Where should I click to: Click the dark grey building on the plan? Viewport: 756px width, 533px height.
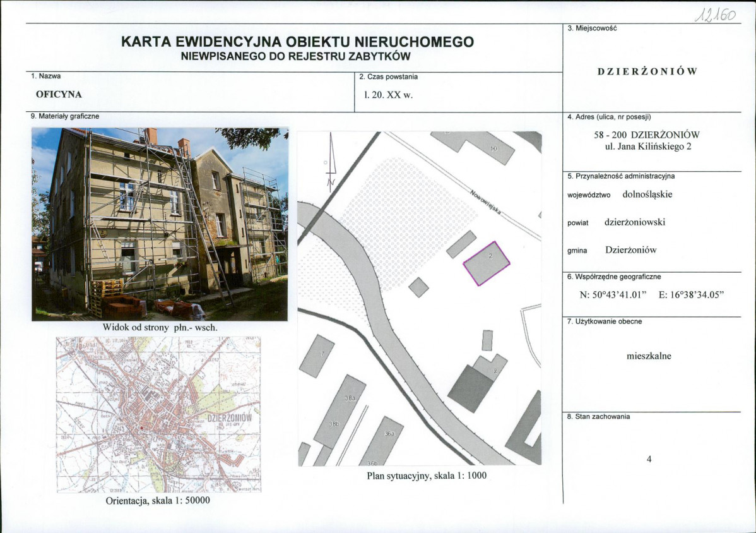click(x=471, y=389)
